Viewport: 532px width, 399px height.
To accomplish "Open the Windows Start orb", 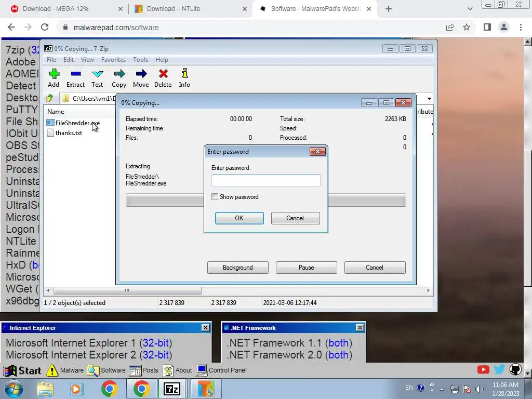I will pos(14,389).
